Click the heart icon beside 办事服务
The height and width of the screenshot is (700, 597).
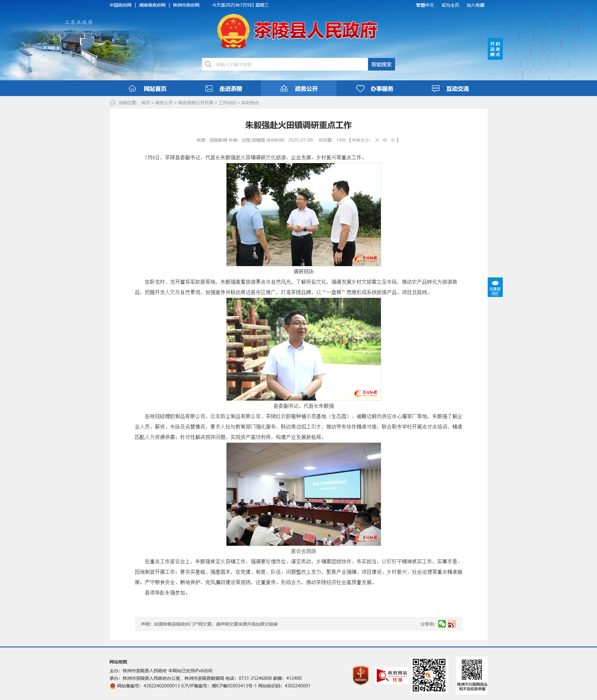360,88
